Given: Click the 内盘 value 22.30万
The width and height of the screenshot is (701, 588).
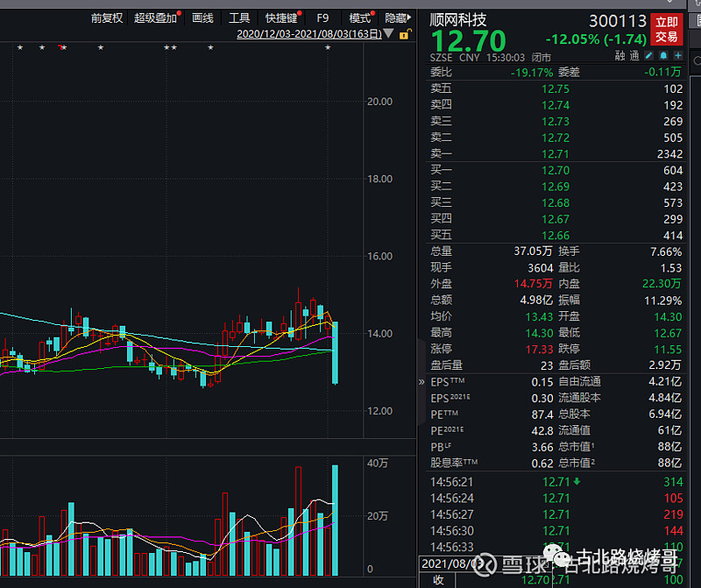Looking at the screenshot, I should [662, 284].
